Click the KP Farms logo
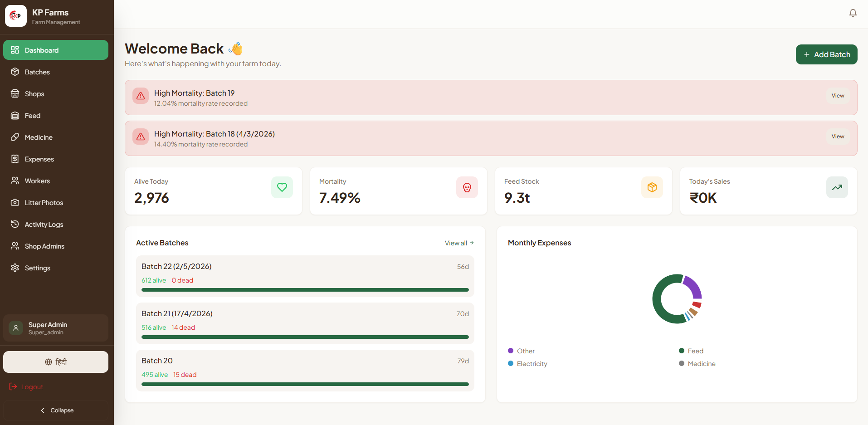 (16, 16)
